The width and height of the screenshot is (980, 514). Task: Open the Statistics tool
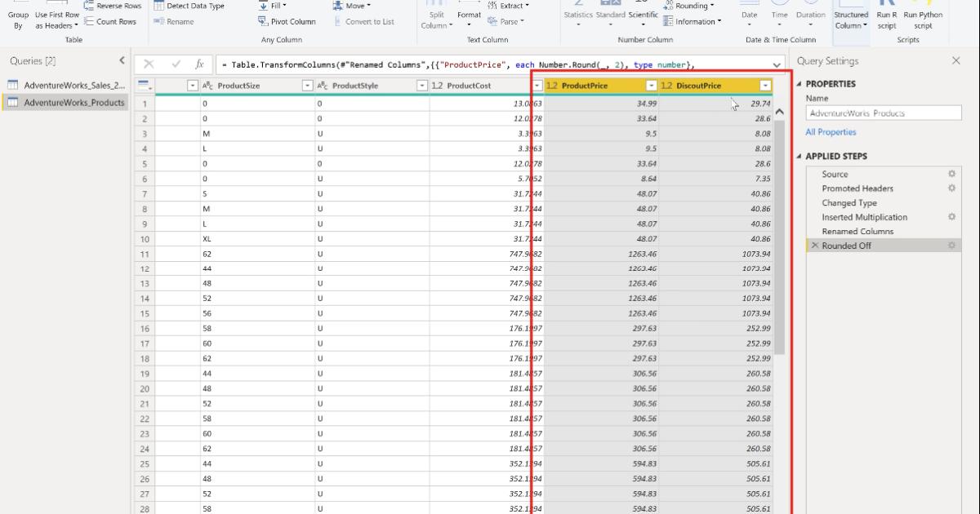tap(578, 16)
